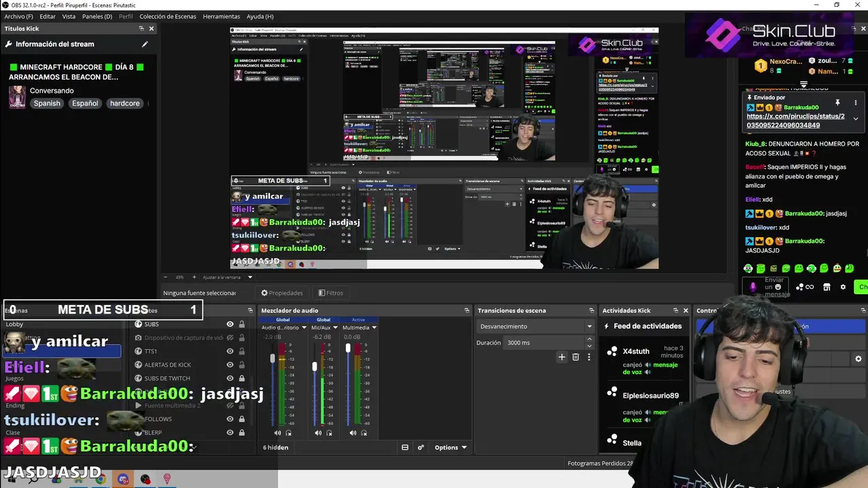This screenshot has width=868, height=488.
Task: Toggle monitoring for Mic/Aux channel
Action: [330, 432]
